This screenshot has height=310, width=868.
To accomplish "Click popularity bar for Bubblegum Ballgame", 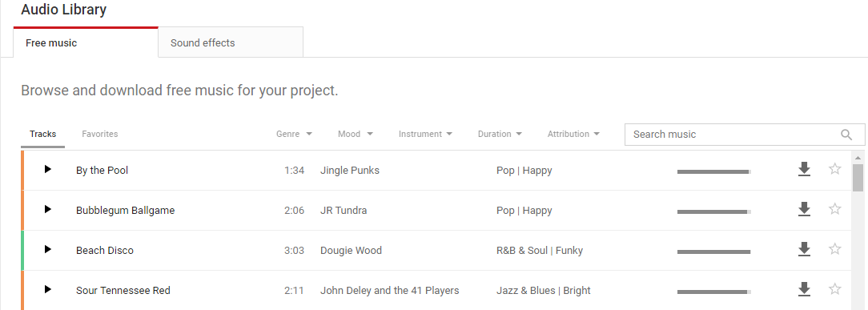I will 715,211.
